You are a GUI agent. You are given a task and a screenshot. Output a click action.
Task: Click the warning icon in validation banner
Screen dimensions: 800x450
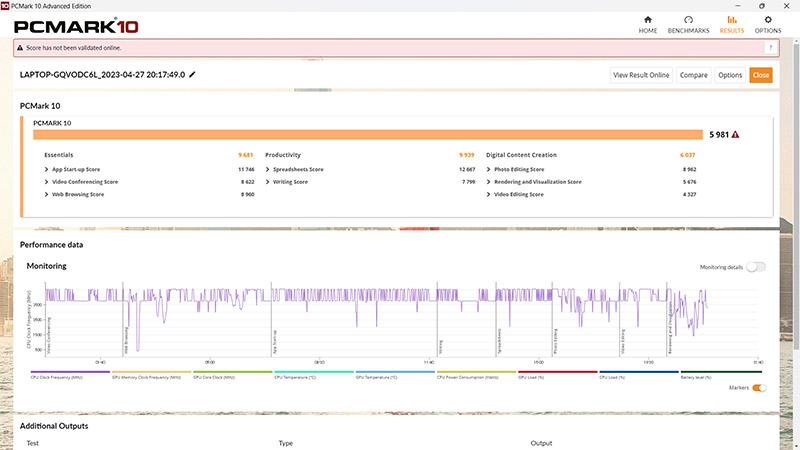(x=20, y=48)
